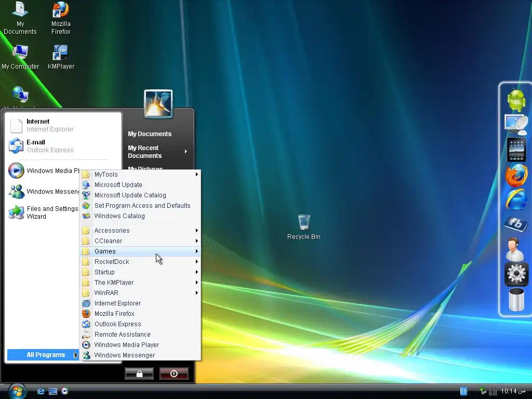Viewport: 532px width, 399px height.
Task: Select the Recycle Bin desktop icon
Action: coord(303,227)
